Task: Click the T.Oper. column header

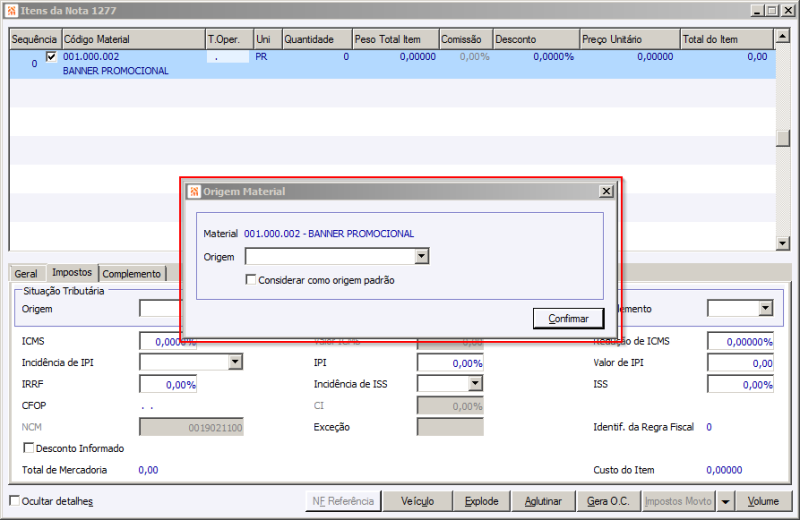Action: coord(230,39)
